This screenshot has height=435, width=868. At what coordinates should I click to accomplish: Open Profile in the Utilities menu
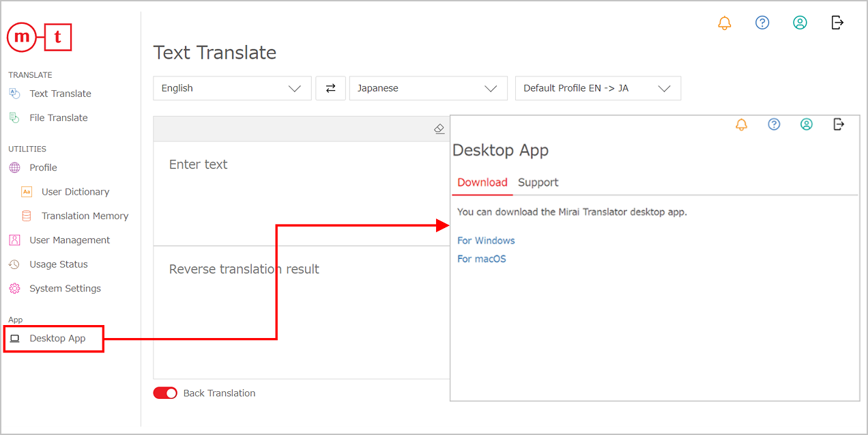(x=43, y=167)
